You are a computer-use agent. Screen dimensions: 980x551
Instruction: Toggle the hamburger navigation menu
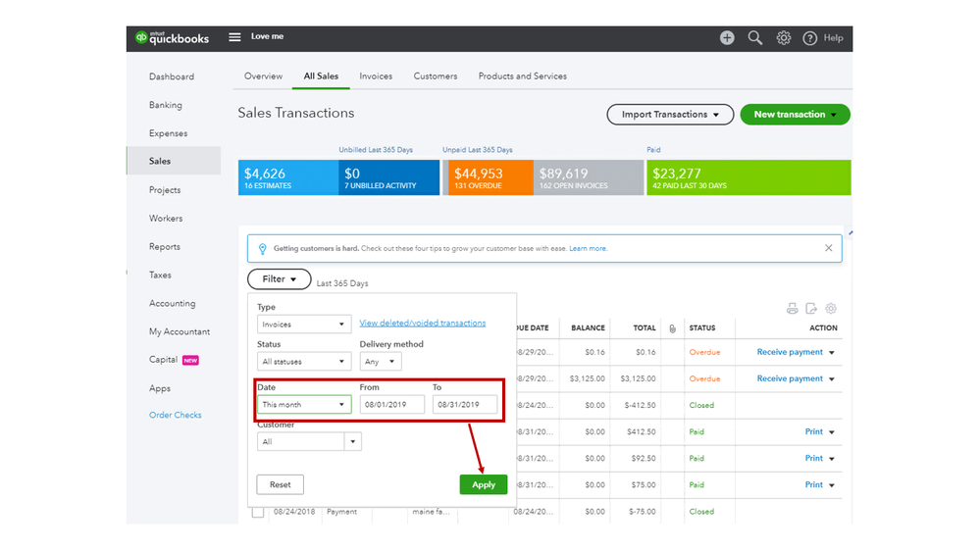(234, 37)
